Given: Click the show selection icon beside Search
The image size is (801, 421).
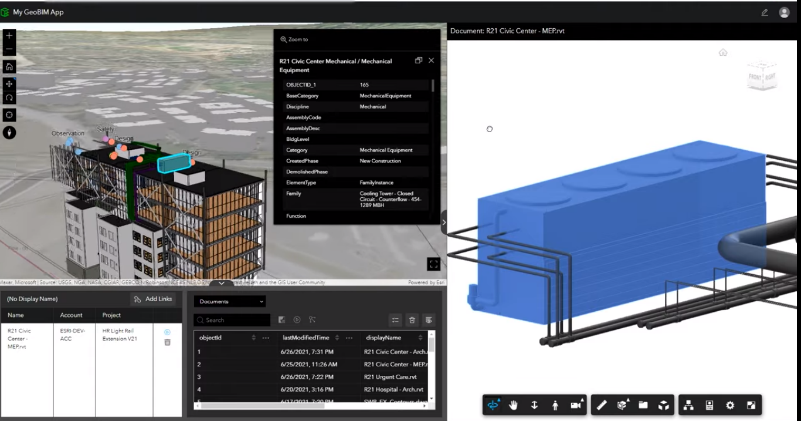Looking at the screenshot, I should [x=281, y=320].
